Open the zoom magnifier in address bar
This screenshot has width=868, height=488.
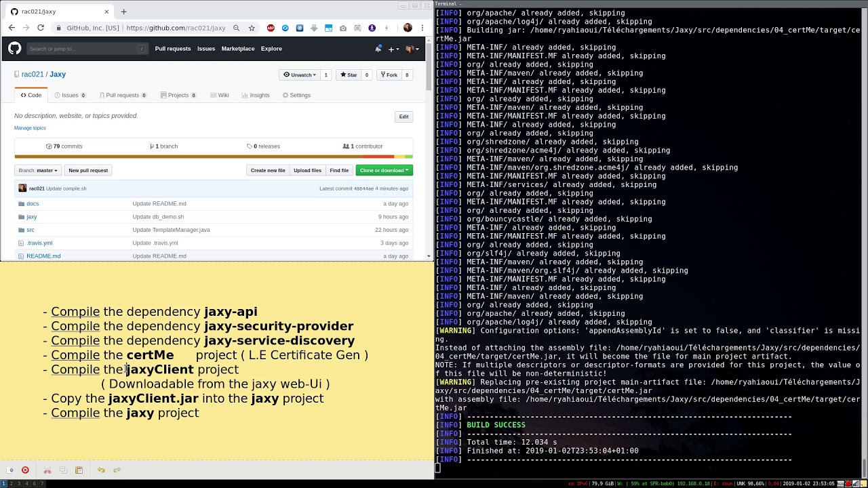pyautogui.click(x=236, y=28)
